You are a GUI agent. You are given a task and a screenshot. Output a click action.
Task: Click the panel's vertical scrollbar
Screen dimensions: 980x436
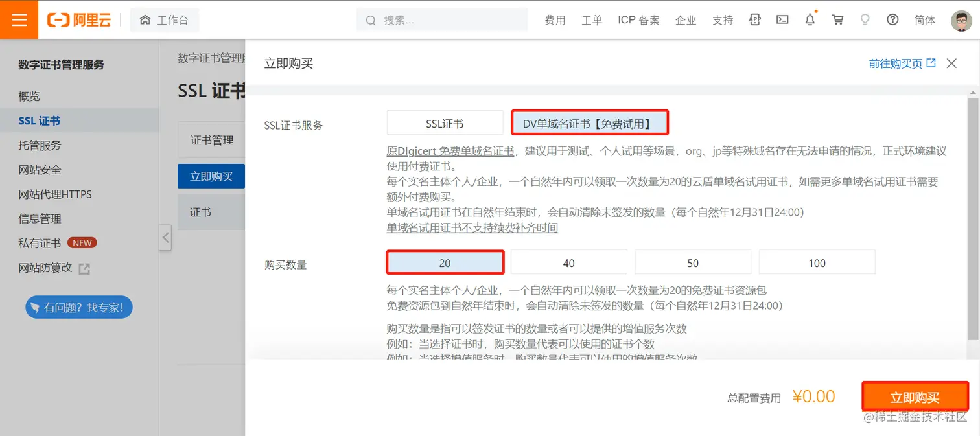point(974,218)
